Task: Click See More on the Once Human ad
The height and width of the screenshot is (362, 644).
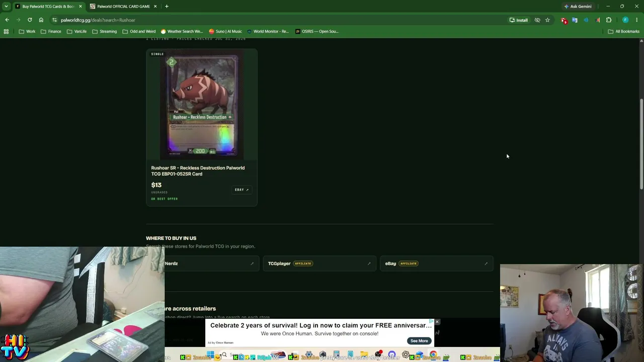Action: 419,341
